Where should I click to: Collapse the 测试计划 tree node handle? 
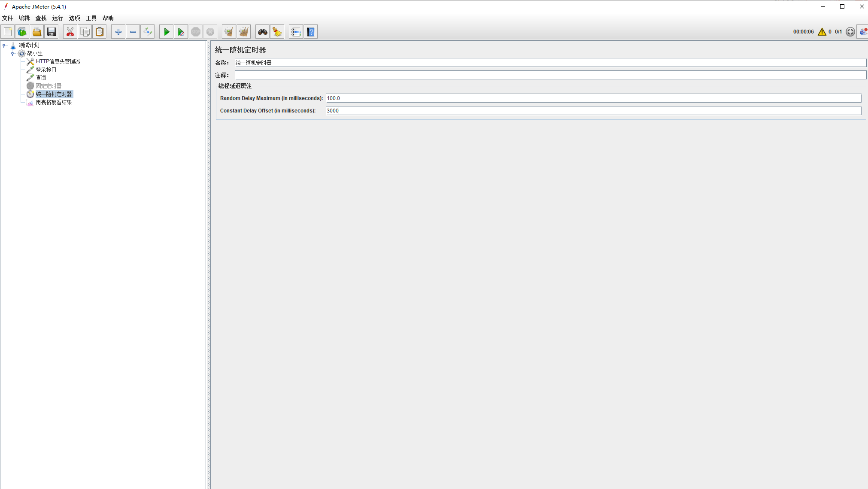click(x=4, y=45)
